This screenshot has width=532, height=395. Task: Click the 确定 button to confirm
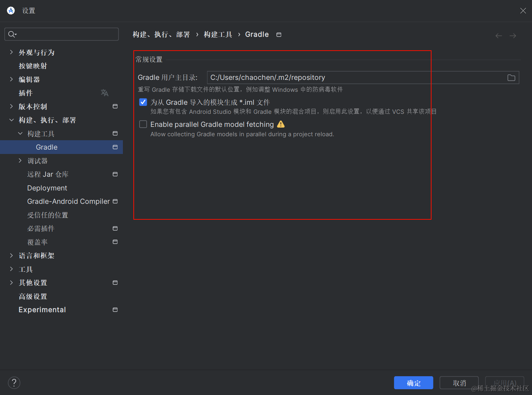(x=413, y=383)
